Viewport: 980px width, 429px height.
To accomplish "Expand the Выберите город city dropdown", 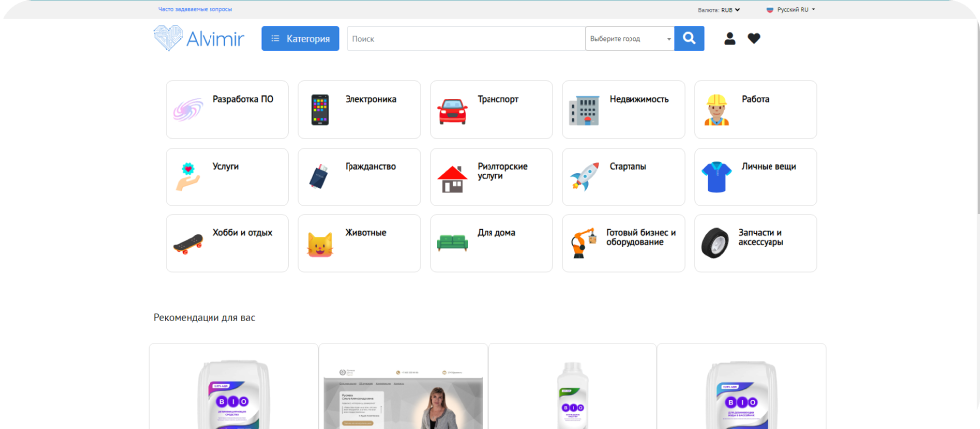I will (x=630, y=39).
